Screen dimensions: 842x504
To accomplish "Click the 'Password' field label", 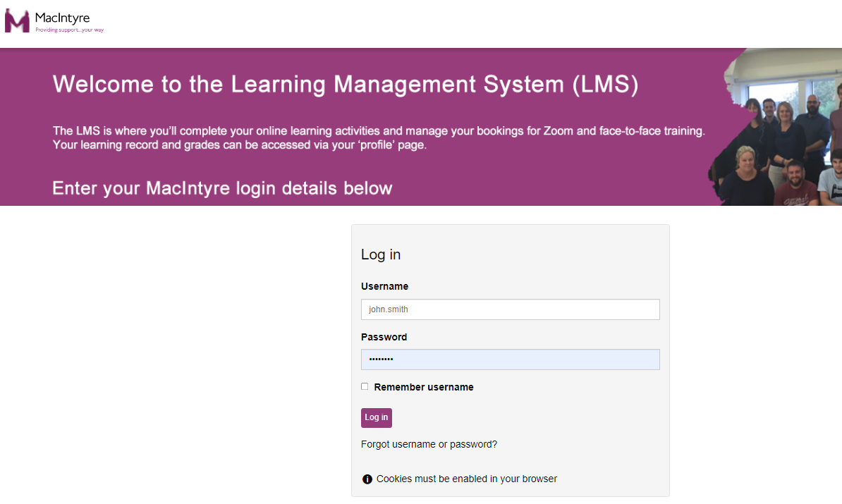I will pos(384,337).
